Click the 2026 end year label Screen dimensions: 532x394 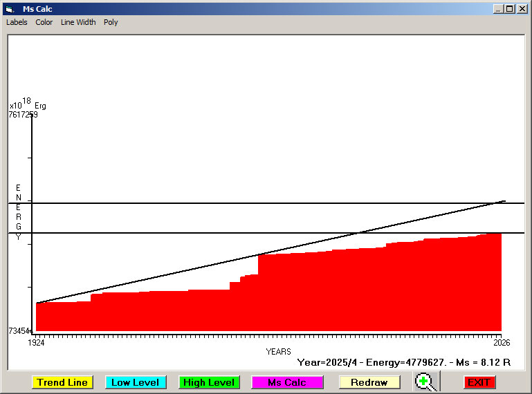pos(501,342)
